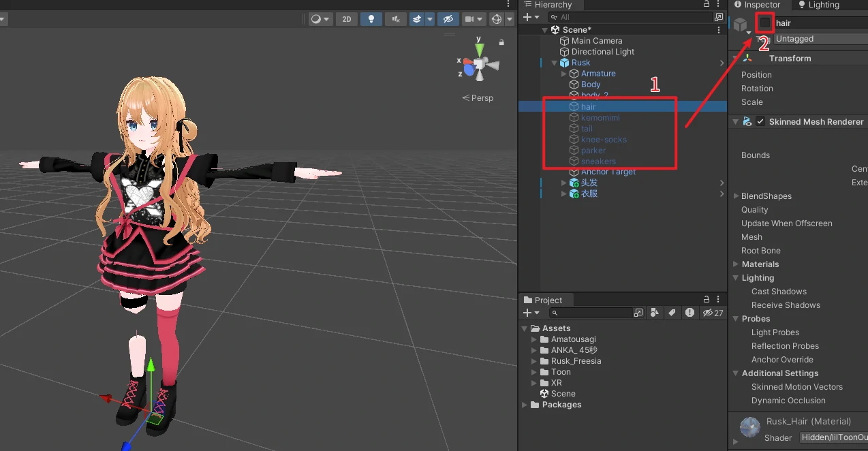Toggle scene visibility hidden-objects icon

point(448,19)
